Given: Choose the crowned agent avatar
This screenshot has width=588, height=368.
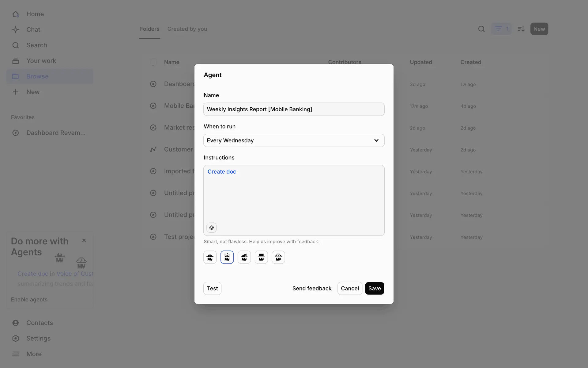Looking at the screenshot, I should click(227, 257).
